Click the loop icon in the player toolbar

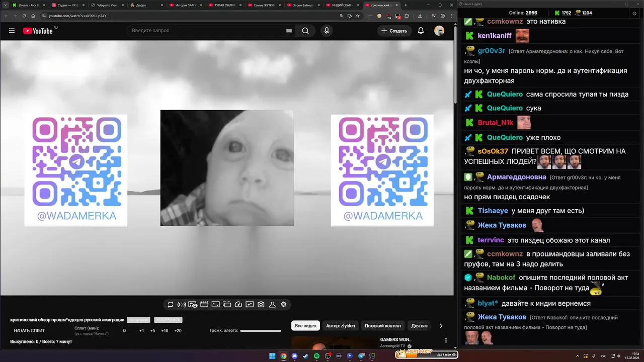point(171,305)
